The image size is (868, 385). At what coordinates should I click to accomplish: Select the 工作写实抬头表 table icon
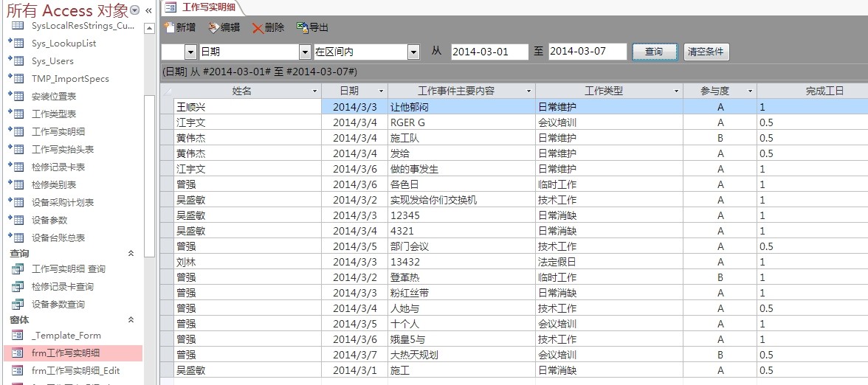click(x=17, y=149)
